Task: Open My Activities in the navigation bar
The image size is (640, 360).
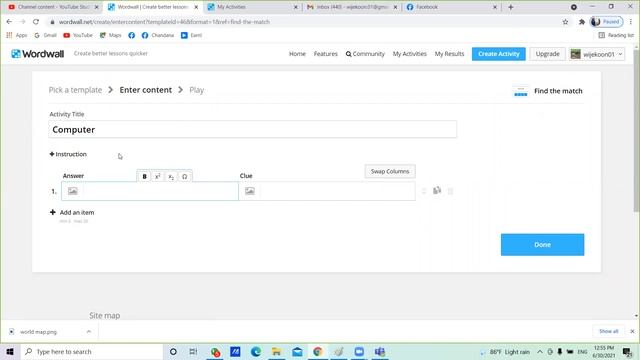Action: coord(409,54)
